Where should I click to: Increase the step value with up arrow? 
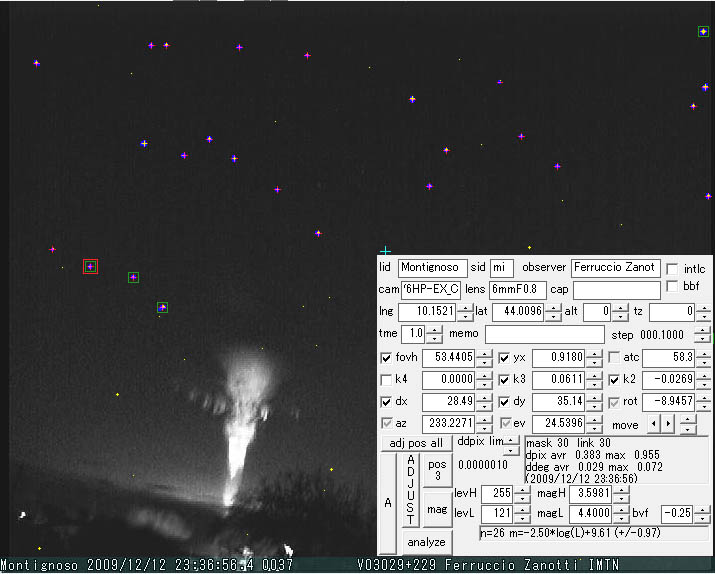point(701,331)
